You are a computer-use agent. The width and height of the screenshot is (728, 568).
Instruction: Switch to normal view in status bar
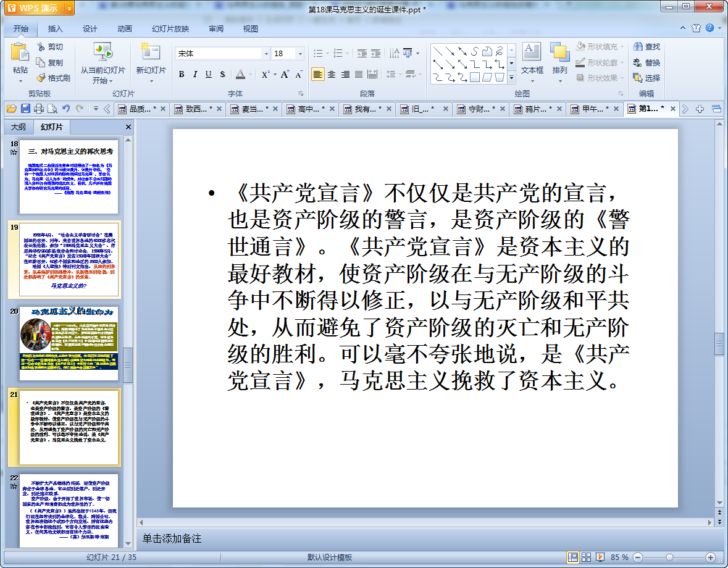[573, 557]
